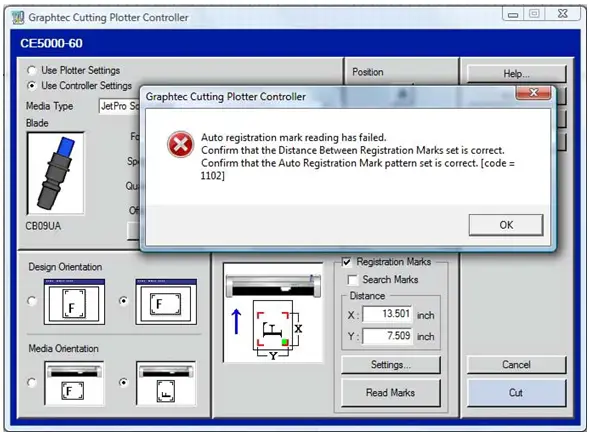Minimize the Graphtec Controller window
The height and width of the screenshot is (432, 589).
513,14
